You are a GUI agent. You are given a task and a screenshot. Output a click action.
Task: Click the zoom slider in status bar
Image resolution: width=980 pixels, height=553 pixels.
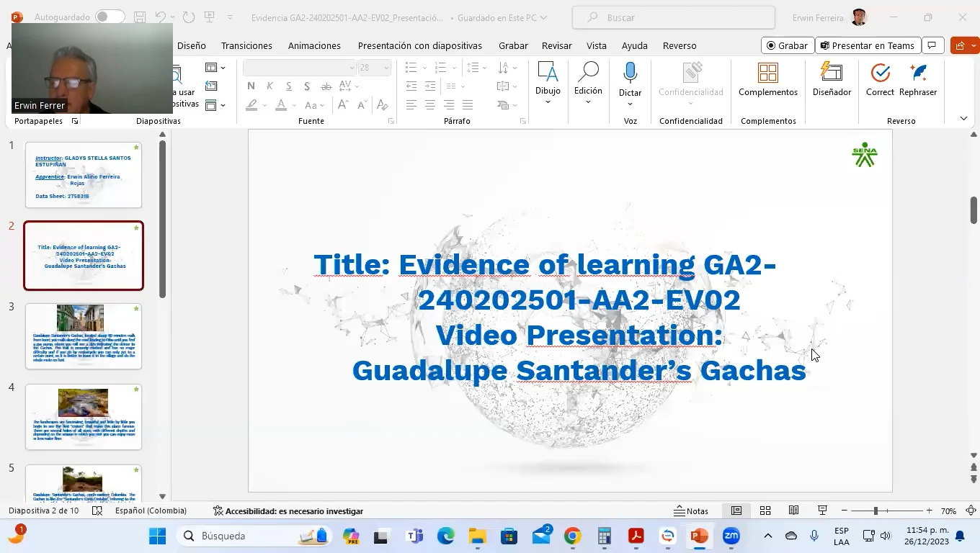876,511
